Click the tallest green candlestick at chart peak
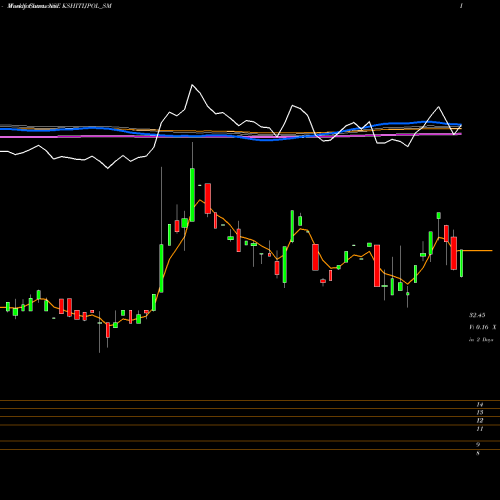This screenshot has height=500, width=500. click(192, 195)
